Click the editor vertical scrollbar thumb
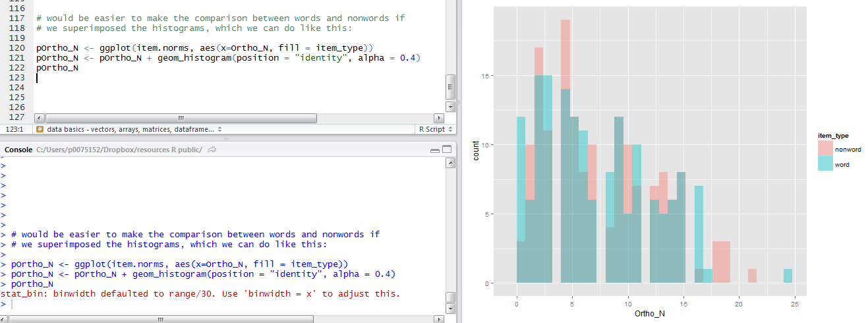The width and height of the screenshot is (868, 323). pos(451,85)
